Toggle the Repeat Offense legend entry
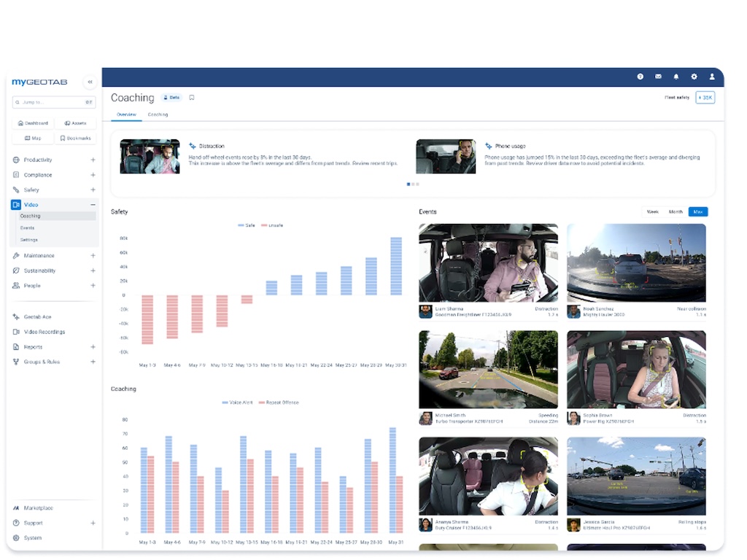 pos(279,402)
